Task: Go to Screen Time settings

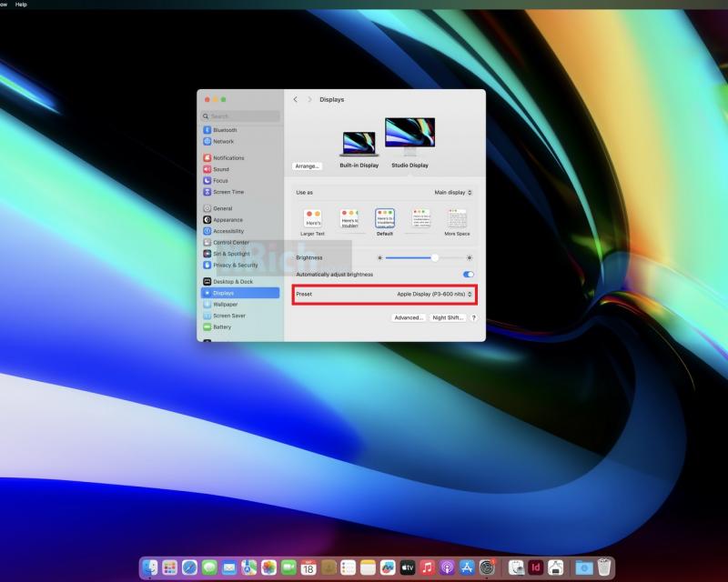Action: 227,192
